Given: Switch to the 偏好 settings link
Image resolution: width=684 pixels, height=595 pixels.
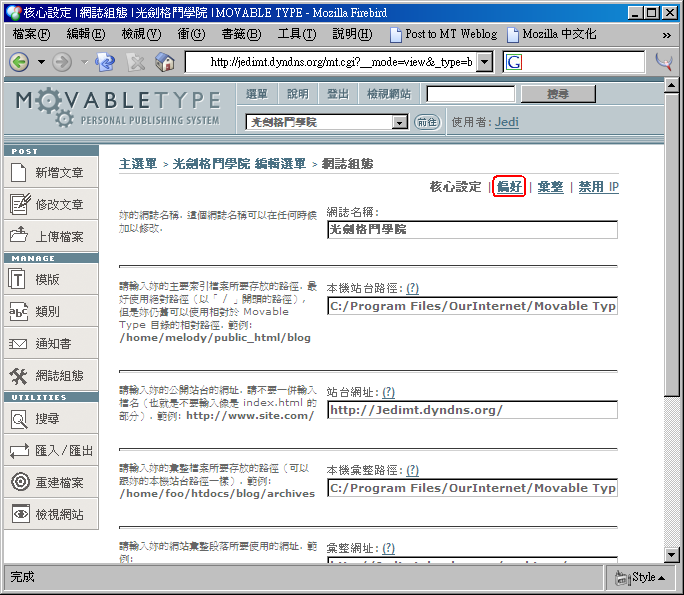Looking at the screenshot, I should pyautogui.click(x=509, y=187).
